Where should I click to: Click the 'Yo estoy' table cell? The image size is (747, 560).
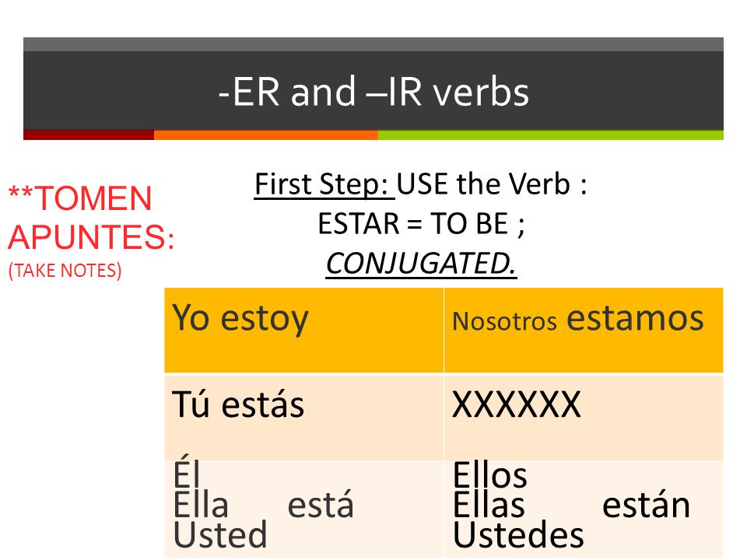[x=304, y=330]
